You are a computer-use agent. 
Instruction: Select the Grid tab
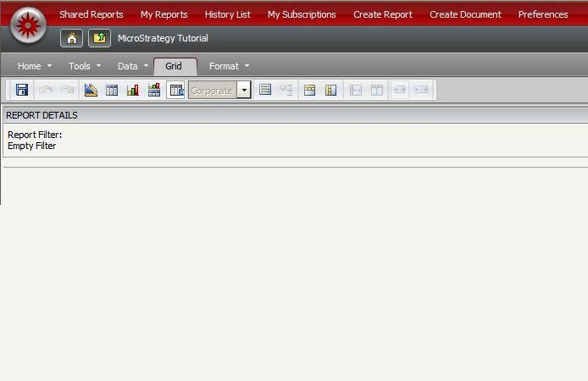[x=174, y=66]
